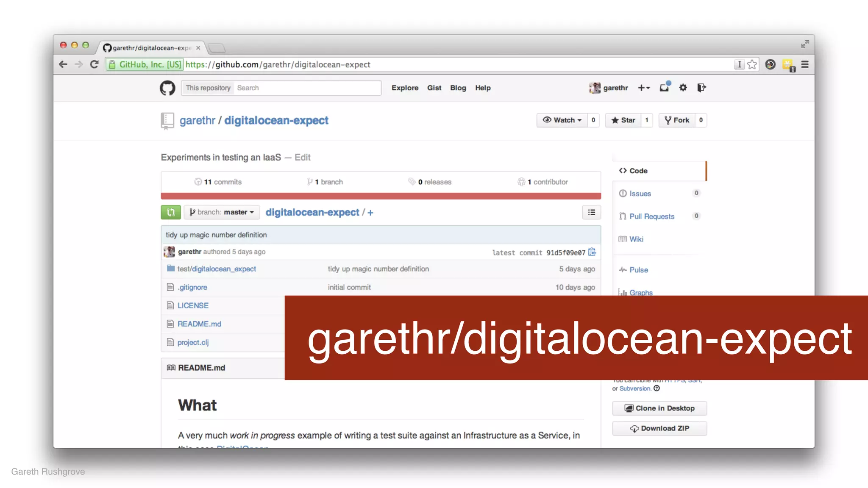Viewport: 868px width, 488px height.
Task: Select the Code sidebar tab
Action: click(x=659, y=171)
